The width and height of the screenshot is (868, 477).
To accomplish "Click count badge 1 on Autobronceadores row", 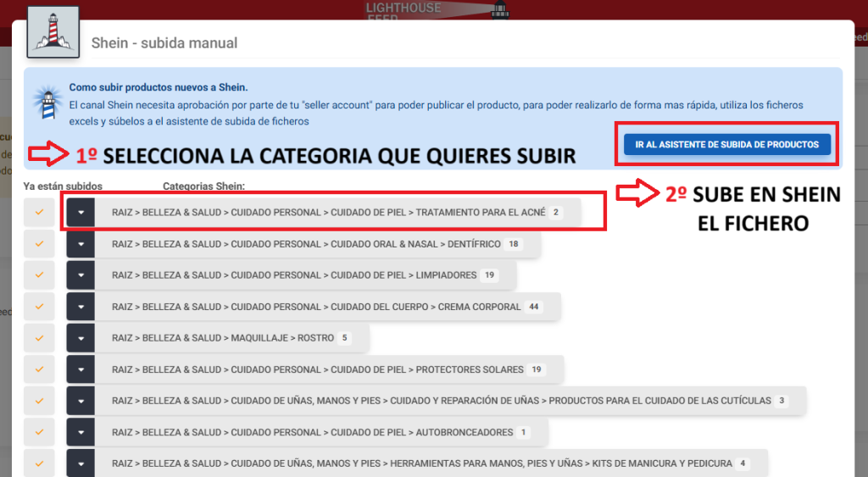I will coord(523,432).
